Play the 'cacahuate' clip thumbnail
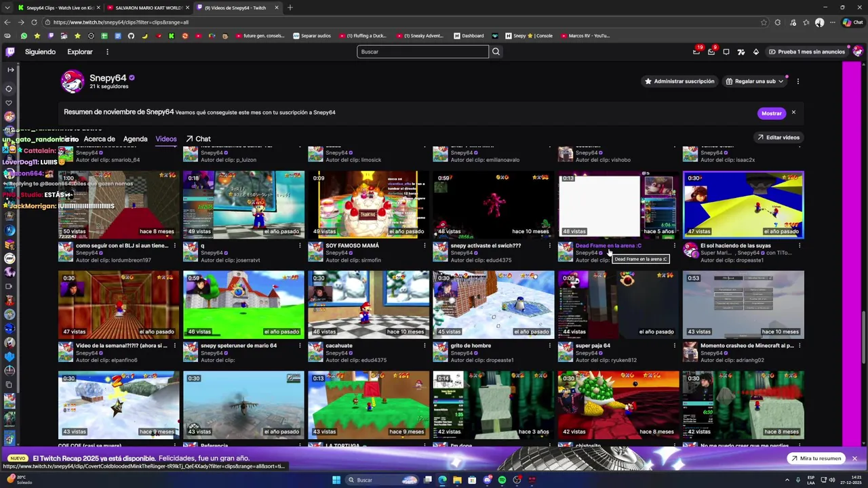 [x=368, y=304]
